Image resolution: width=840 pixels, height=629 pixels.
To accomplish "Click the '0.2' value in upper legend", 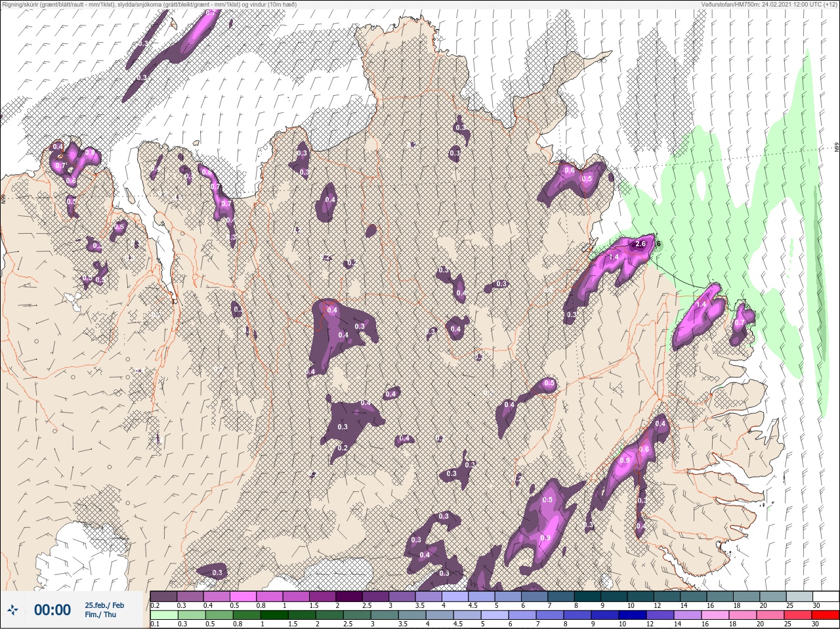I will (x=155, y=605).
